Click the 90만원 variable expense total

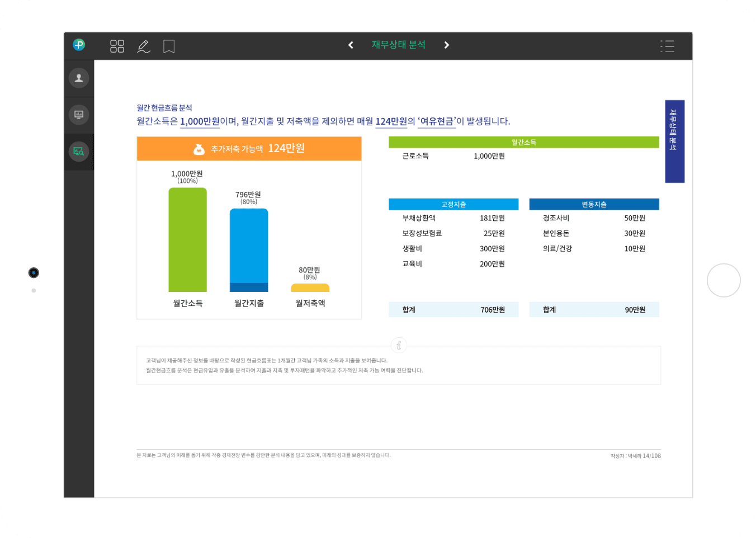pyautogui.click(x=635, y=310)
